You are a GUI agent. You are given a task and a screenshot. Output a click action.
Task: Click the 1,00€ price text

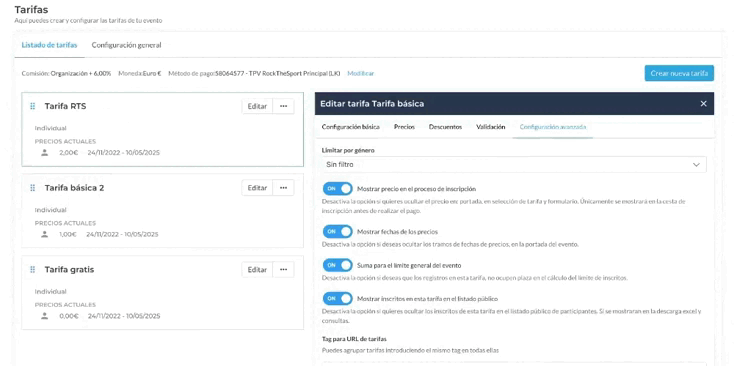(68, 234)
